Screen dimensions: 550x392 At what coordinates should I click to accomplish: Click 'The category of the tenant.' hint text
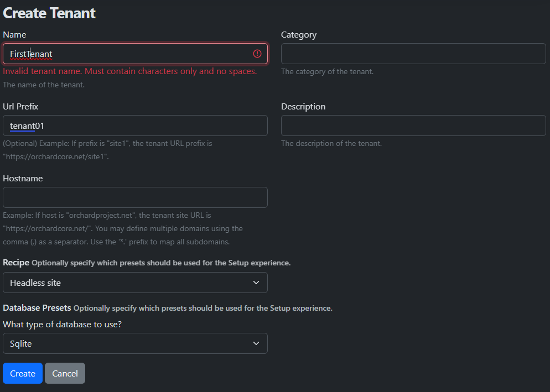[327, 71]
